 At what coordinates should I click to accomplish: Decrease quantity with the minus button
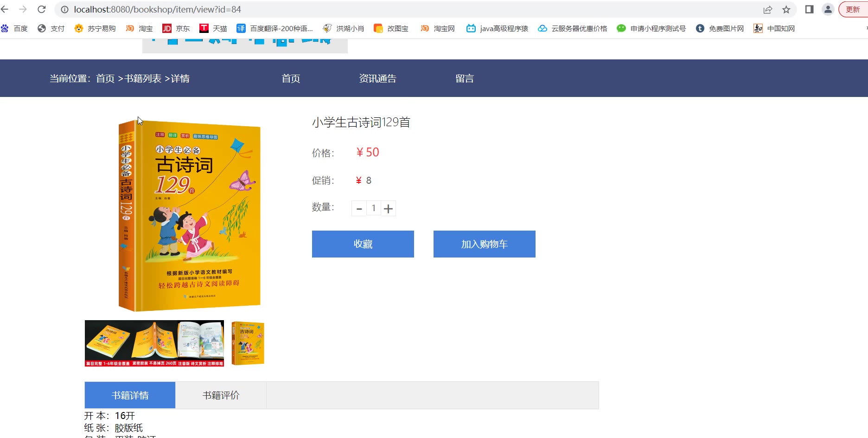tap(359, 208)
